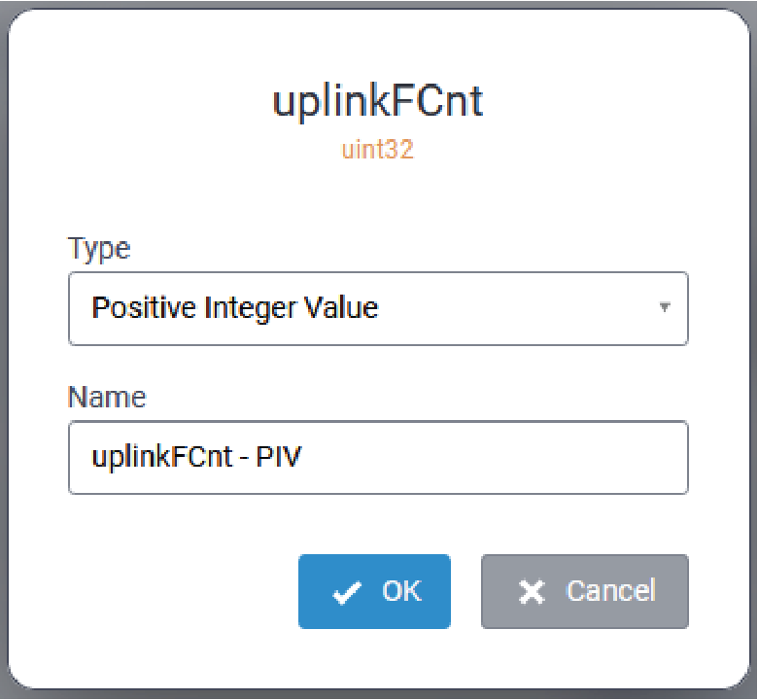Click the Type dropdown arrow

click(x=665, y=307)
